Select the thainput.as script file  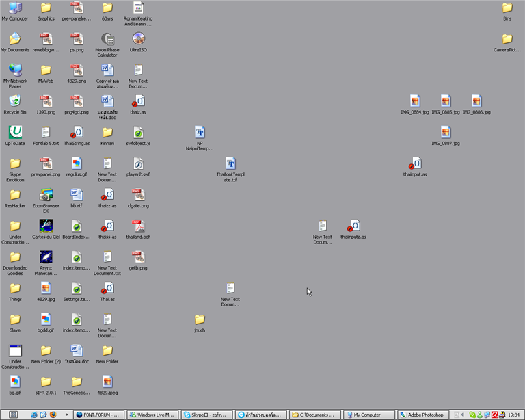click(x=415, y=167)
